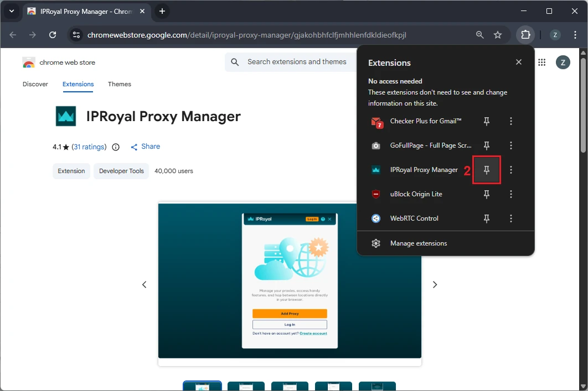Show next screenshot with right arrow
This screenshot has height=391, width=588.
click(x=435, y=284)
